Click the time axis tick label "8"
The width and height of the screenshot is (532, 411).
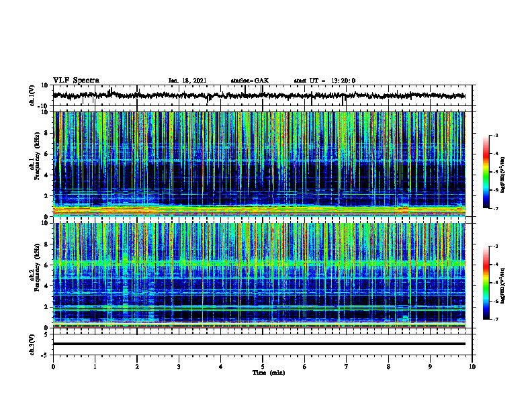[x=388, y=367]
